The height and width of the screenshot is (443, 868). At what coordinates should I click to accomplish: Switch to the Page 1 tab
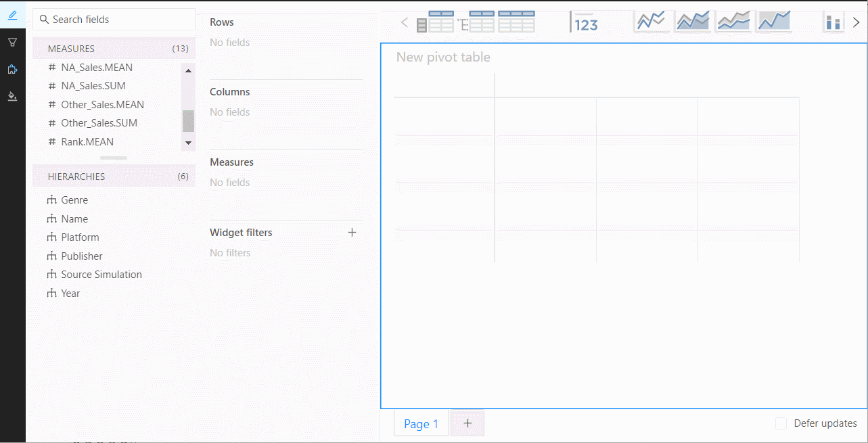pyautogui.click(x=421, y=424)
